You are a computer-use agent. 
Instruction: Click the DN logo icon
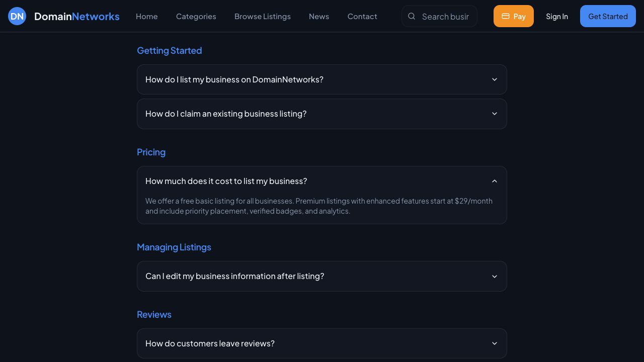(17, 16)
